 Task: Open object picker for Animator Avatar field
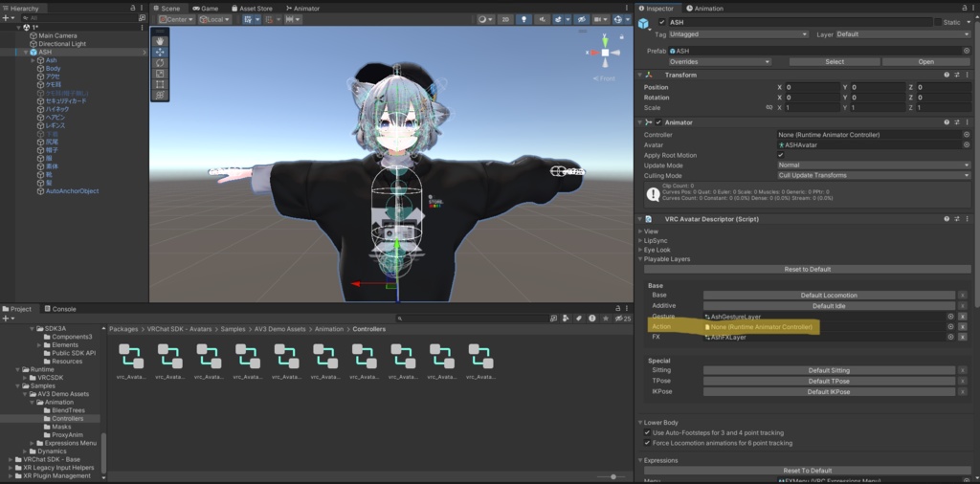pos(967,144)
